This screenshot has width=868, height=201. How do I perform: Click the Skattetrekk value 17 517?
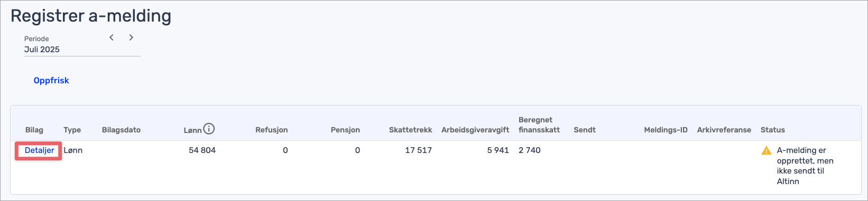pyautogui.click(x=419, y=150)
